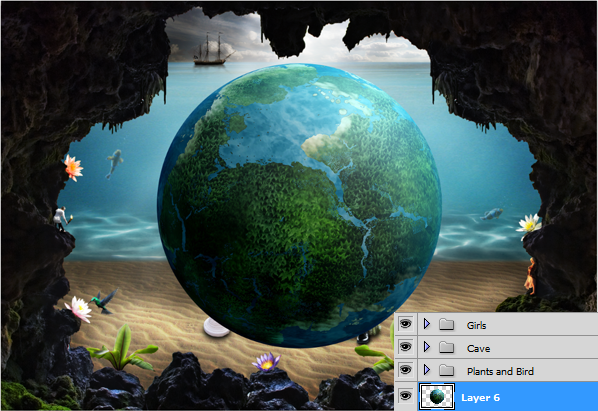
Task: Expand the Cave layer group triangle
Action: tap(427, 347)
